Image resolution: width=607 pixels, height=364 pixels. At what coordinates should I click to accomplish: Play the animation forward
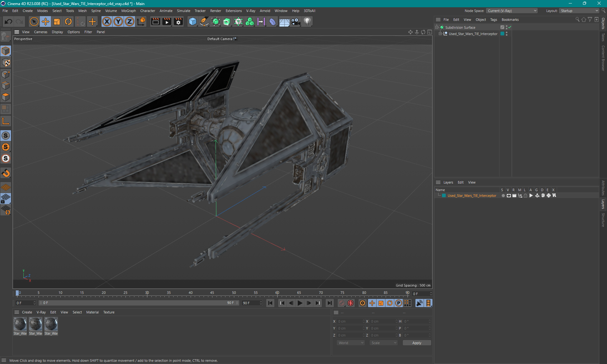[x=300, y=303]
